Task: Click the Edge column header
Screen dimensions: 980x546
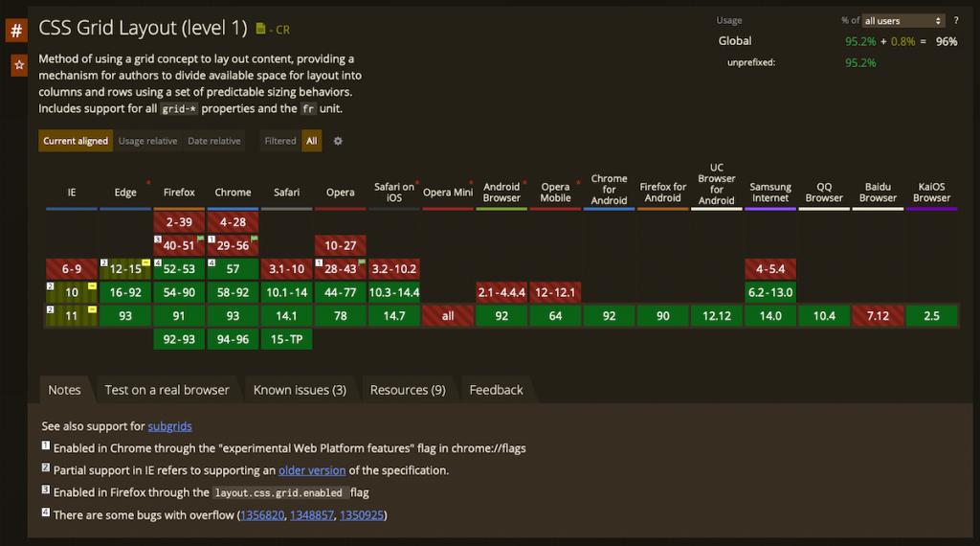Action: (x=125, y=193)
